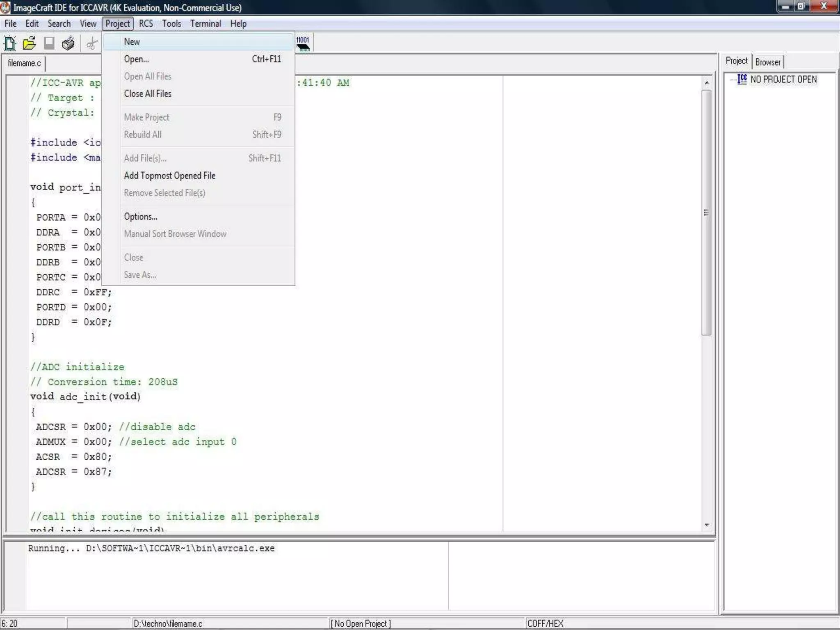Click the Save diskette toolbar icon
The width and height of the screenshot is (840, 630).
tap(49, 43)
